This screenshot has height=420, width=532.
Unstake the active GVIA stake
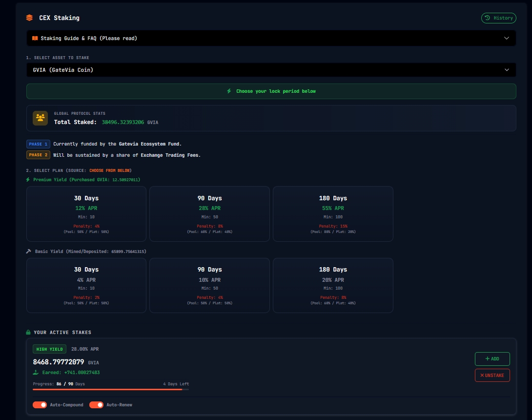tap(492, 375)
